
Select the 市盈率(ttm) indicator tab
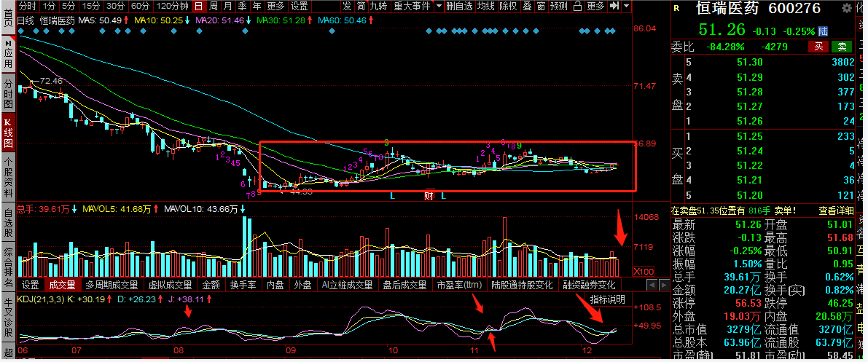(459, 285)
